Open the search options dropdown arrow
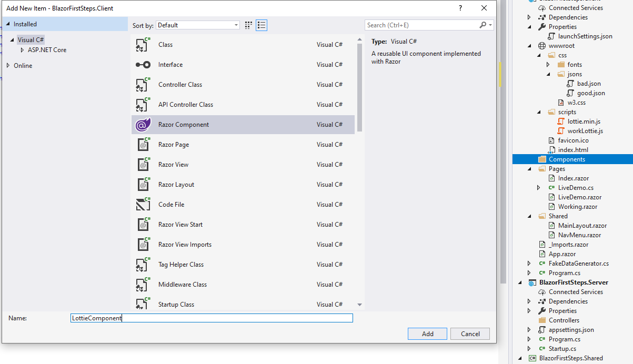This screenshot has height=364, width=633. coord(490,25)
